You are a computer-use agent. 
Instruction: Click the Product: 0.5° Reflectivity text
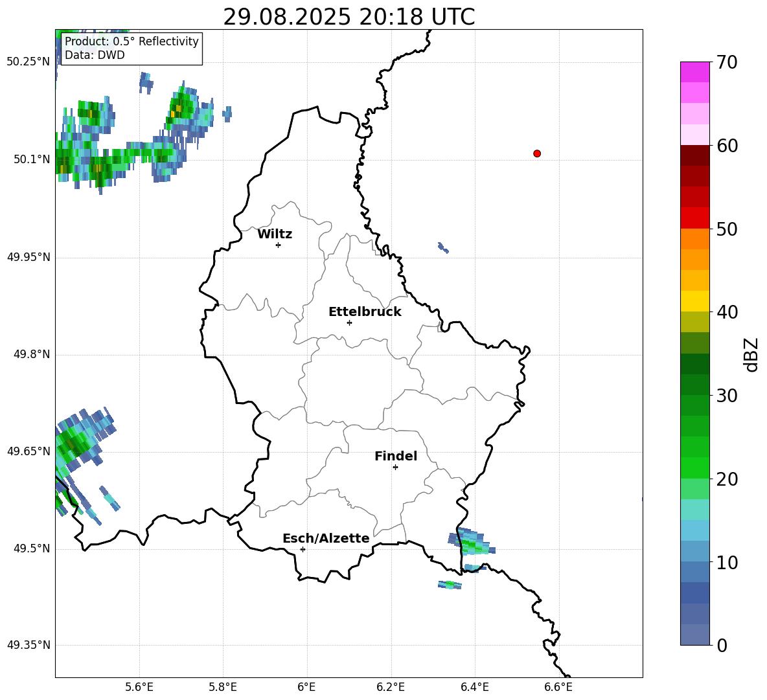coord(132,41)
